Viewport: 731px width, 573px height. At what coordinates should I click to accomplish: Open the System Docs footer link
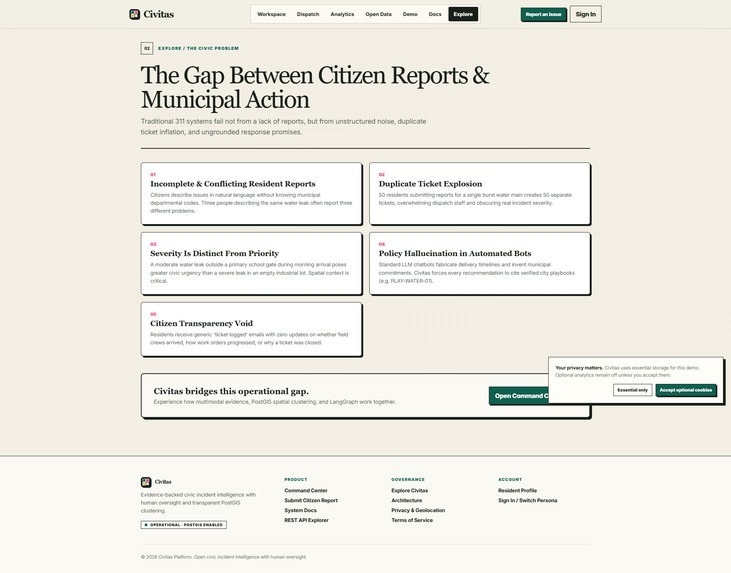300,511
